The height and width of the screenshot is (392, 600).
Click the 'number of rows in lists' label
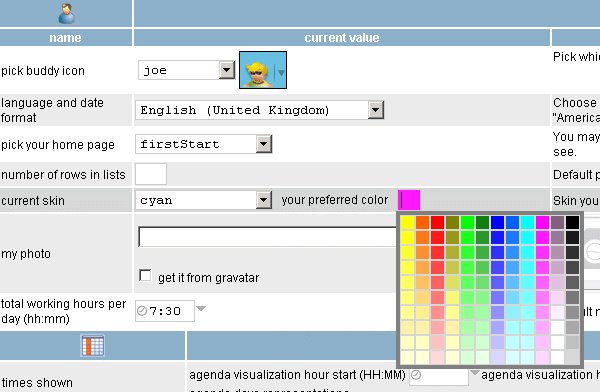click(63, 175)
